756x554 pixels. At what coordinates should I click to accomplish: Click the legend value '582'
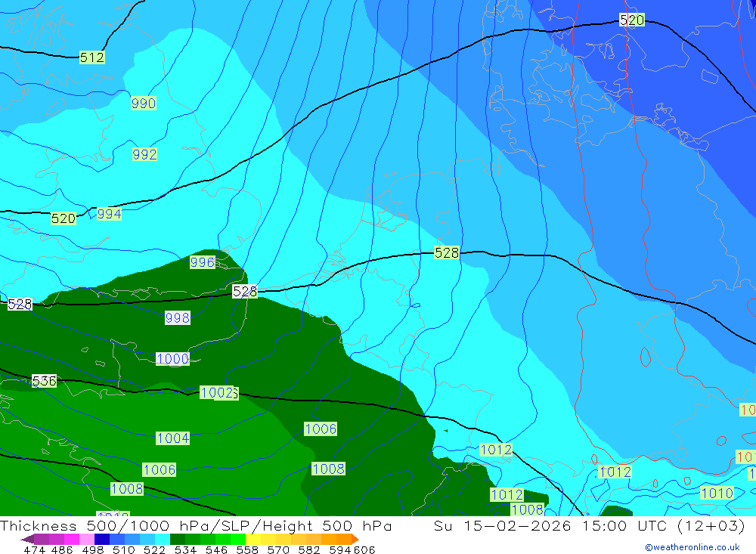[x=309, y=549]
